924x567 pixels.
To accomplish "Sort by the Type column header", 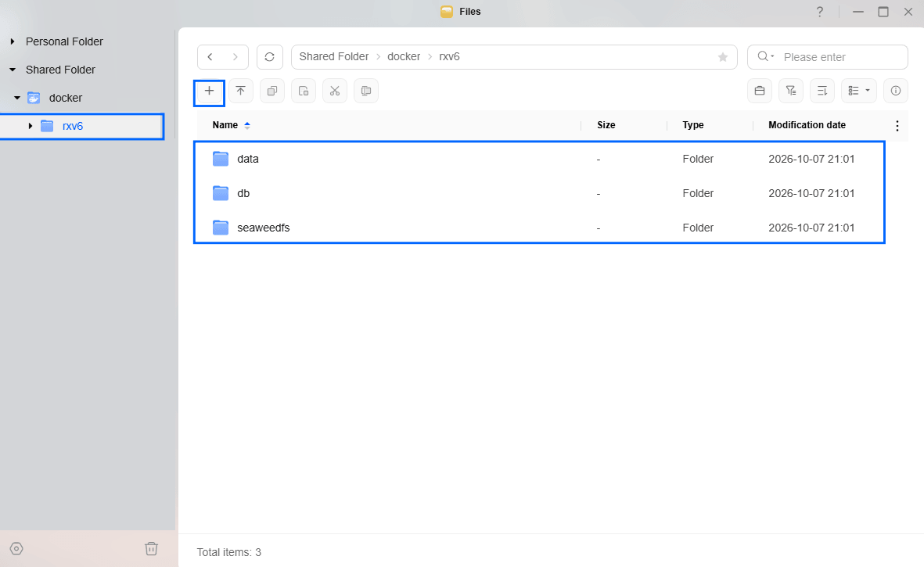I will (x=693, y=125).
